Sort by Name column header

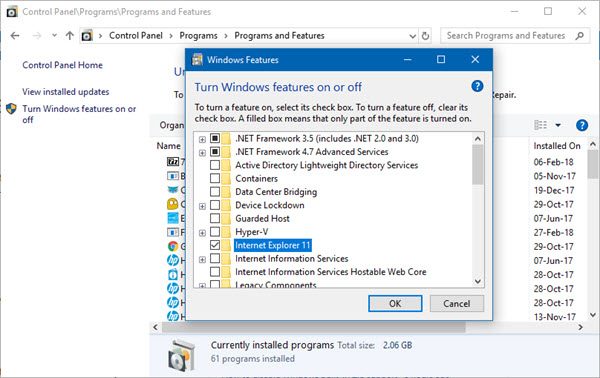coord(168,146)
